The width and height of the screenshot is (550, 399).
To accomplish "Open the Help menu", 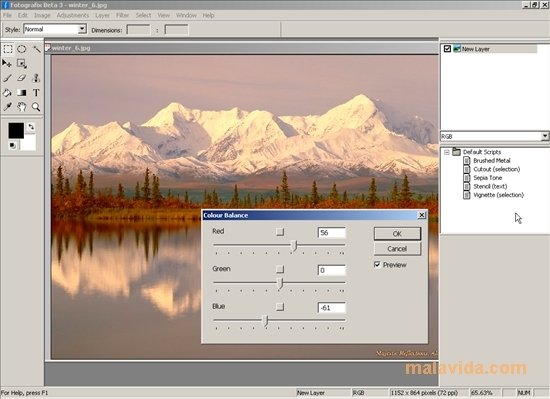I will 208,15.
